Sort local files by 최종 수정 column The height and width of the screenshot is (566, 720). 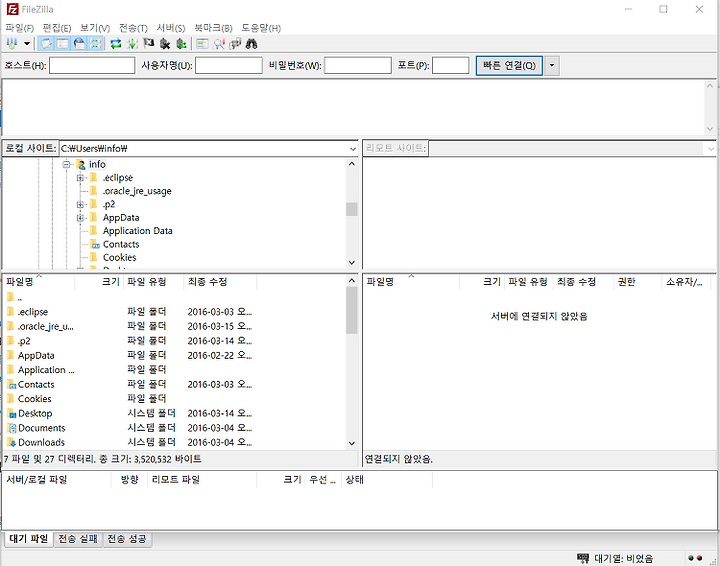coord(220,282)
